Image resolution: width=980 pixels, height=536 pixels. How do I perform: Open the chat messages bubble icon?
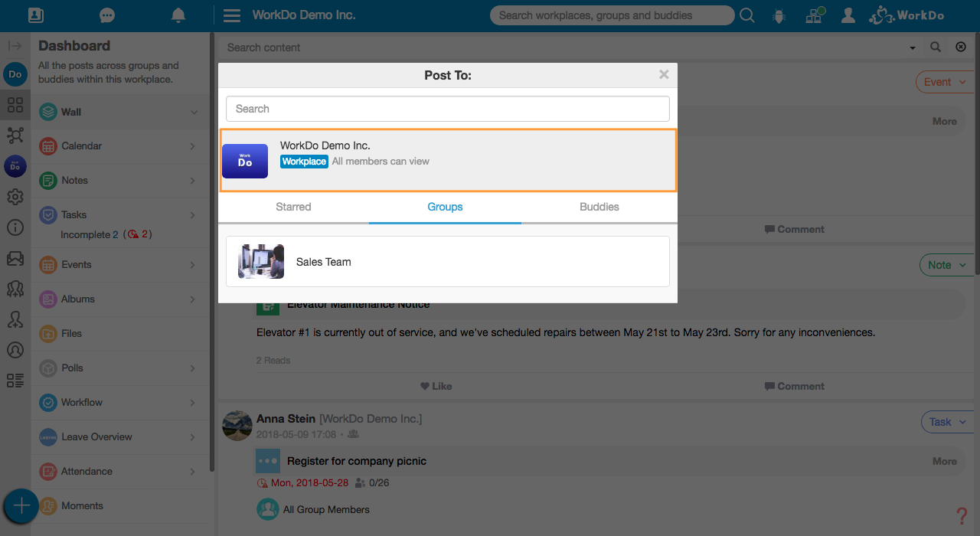pos(107,15)
